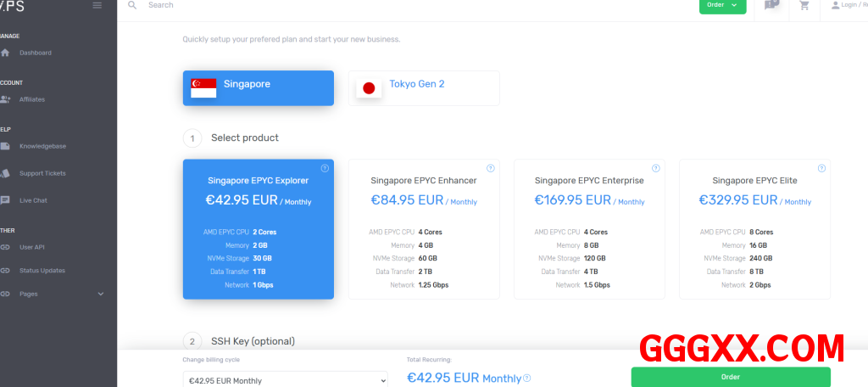Open the green Order dropdown in top bar
The image size is (868, 387).
(x=722, y=5)
